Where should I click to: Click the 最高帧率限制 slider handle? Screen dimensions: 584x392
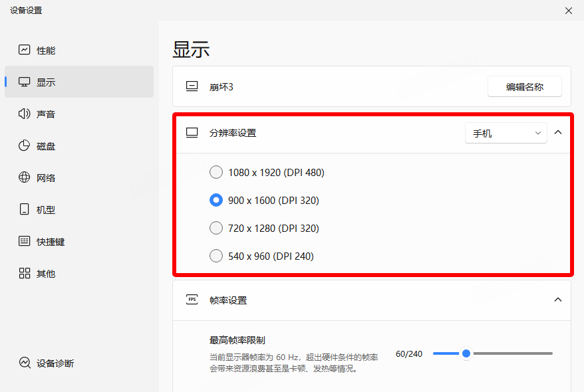point(466,353)
